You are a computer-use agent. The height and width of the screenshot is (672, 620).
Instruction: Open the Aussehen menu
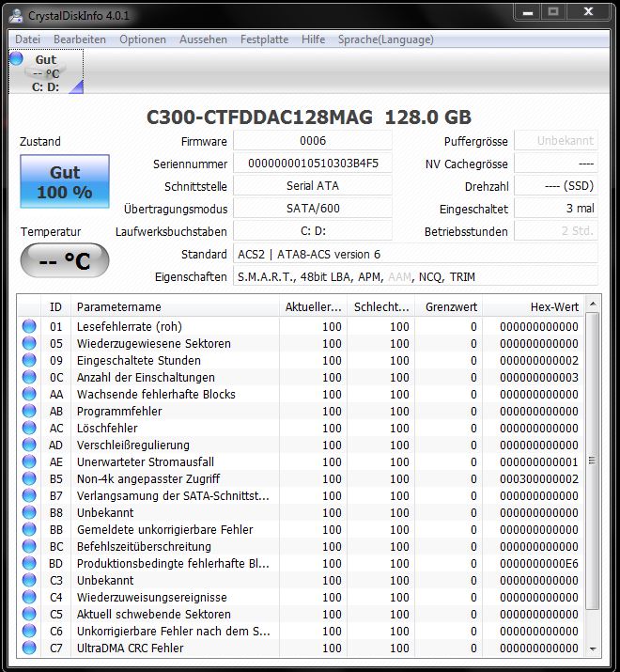[x=203, y=39]
